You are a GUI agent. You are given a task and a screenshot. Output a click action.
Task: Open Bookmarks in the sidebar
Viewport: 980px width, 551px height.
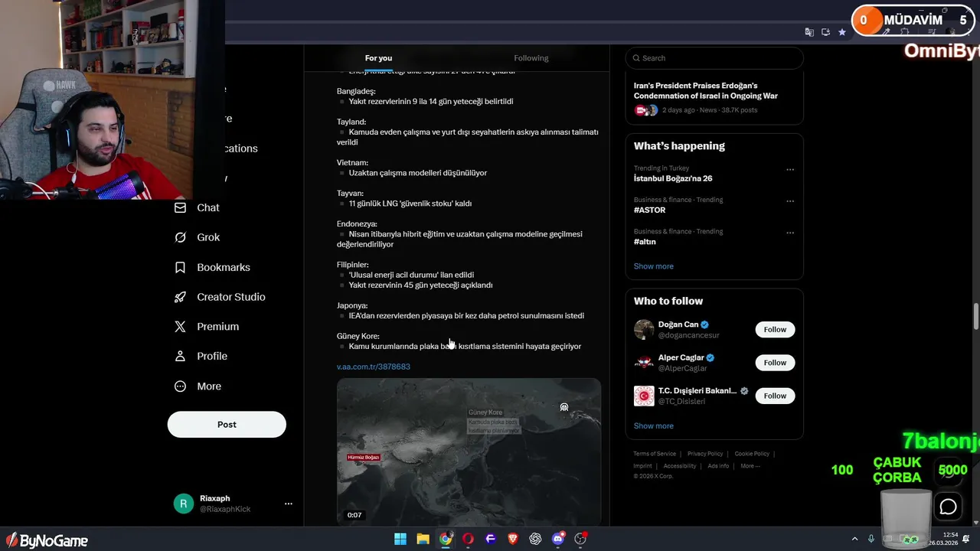coord(212,267)
